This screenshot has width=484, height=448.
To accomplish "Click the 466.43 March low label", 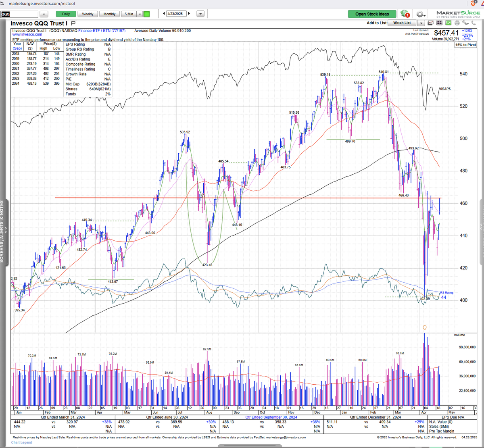I will (403, 195).
